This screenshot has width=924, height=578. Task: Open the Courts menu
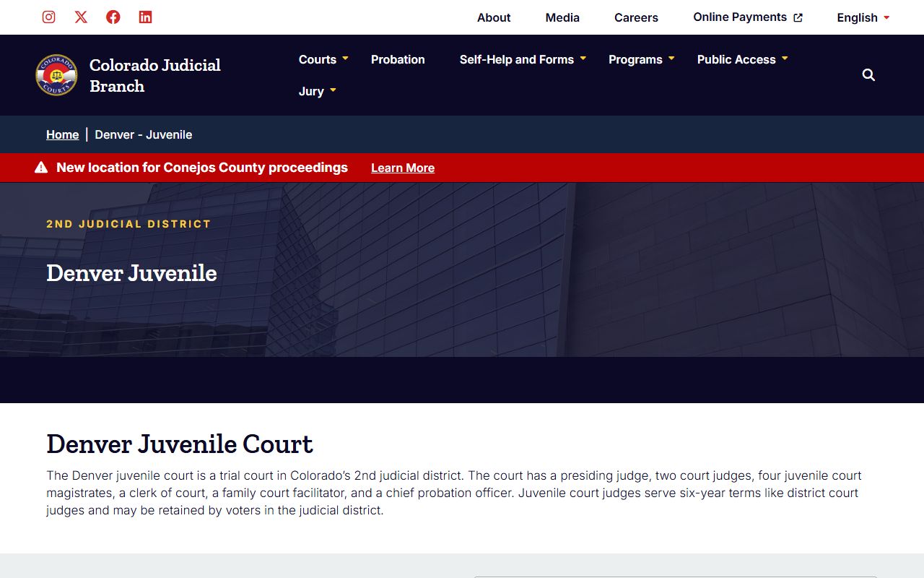[x=318, y=59]
